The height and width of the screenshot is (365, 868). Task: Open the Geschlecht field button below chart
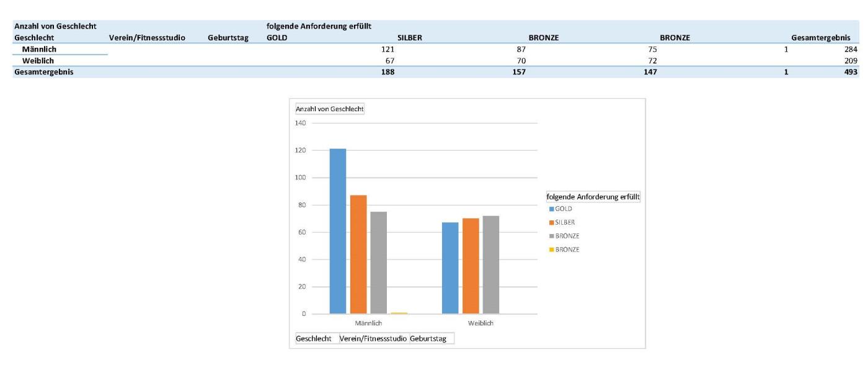point(314,339)
